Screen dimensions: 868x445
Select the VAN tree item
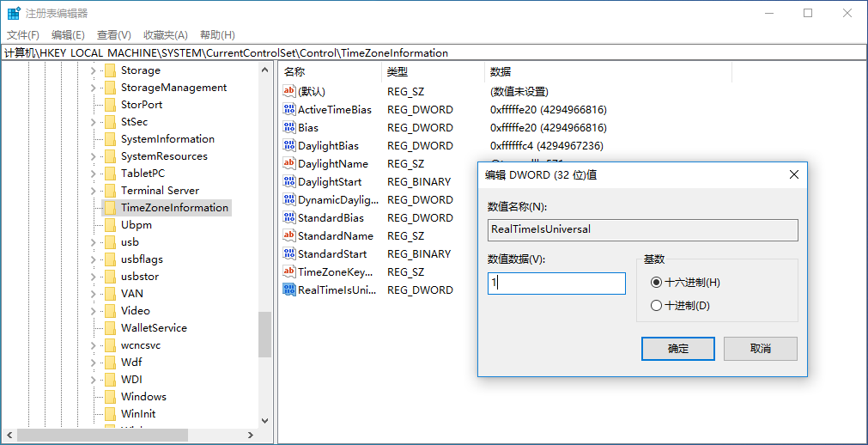[x=131, y=294]
